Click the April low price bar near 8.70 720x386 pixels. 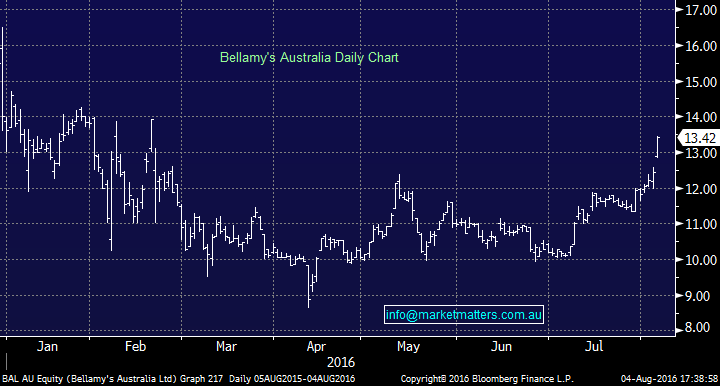coord(309,285)
